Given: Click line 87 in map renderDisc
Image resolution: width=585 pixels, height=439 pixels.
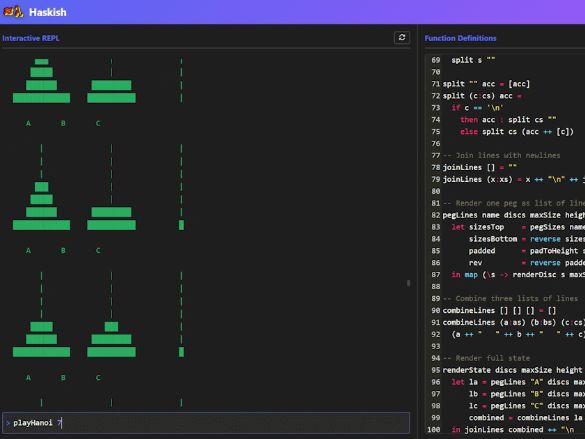Looking at the screenshot, I should [518, 275].
